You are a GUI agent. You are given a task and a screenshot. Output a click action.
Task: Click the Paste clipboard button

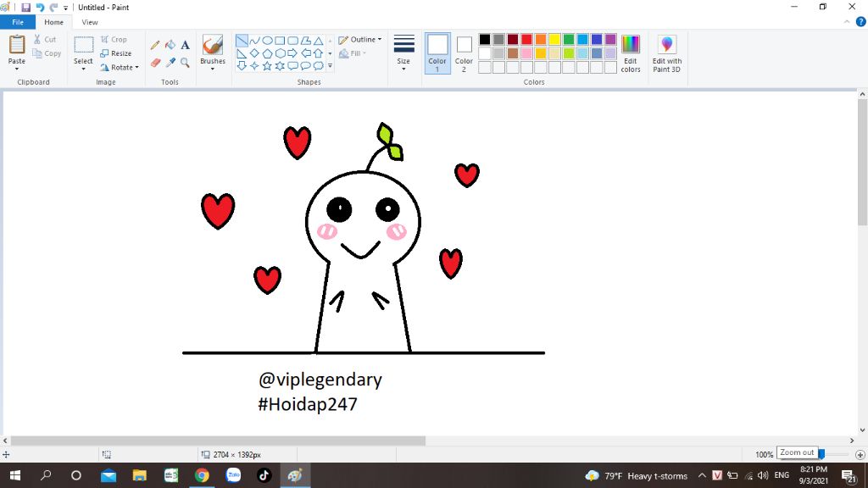(17, 46)
